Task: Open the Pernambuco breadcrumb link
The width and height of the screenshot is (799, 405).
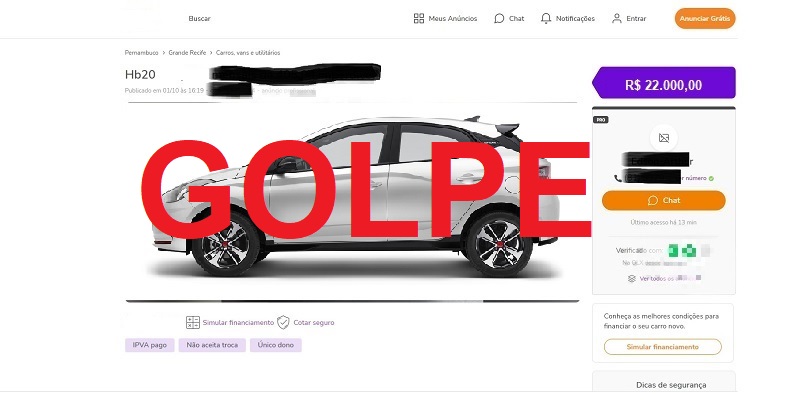Action: coord(141,52)
